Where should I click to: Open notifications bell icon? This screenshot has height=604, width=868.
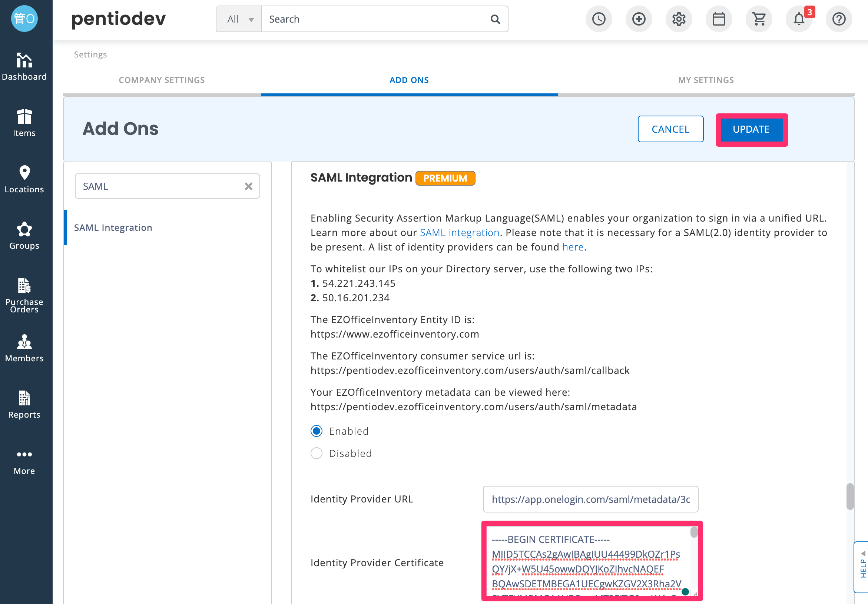[x=799, y=19]
